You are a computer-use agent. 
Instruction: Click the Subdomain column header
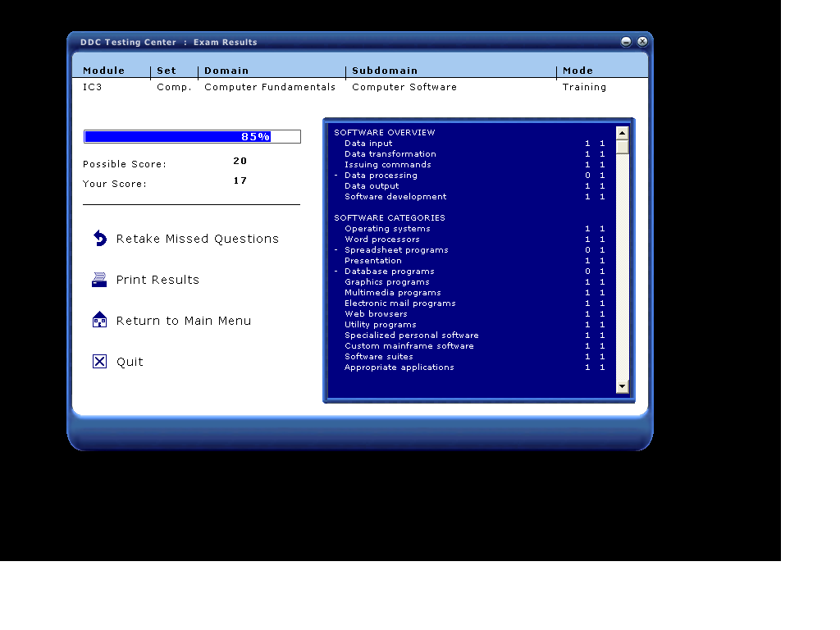pyautogui.click(x=385, y=71)
